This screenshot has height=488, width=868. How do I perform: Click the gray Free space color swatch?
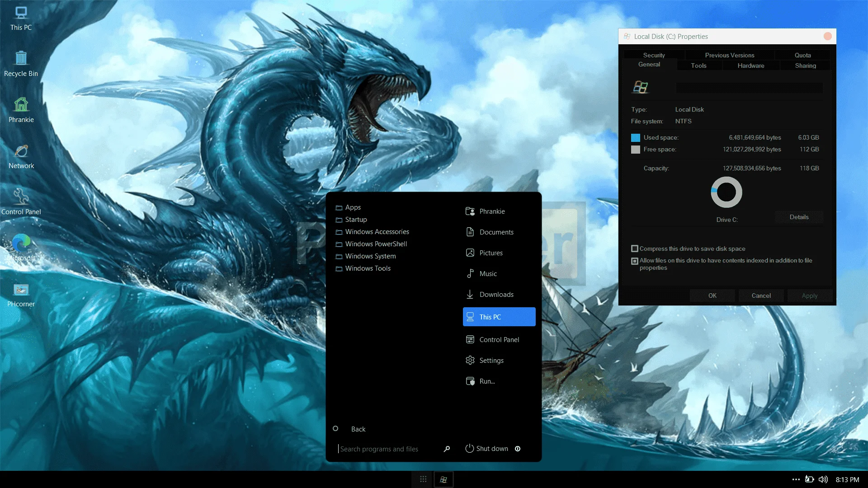pyautogui.click(x=636, y=150)
